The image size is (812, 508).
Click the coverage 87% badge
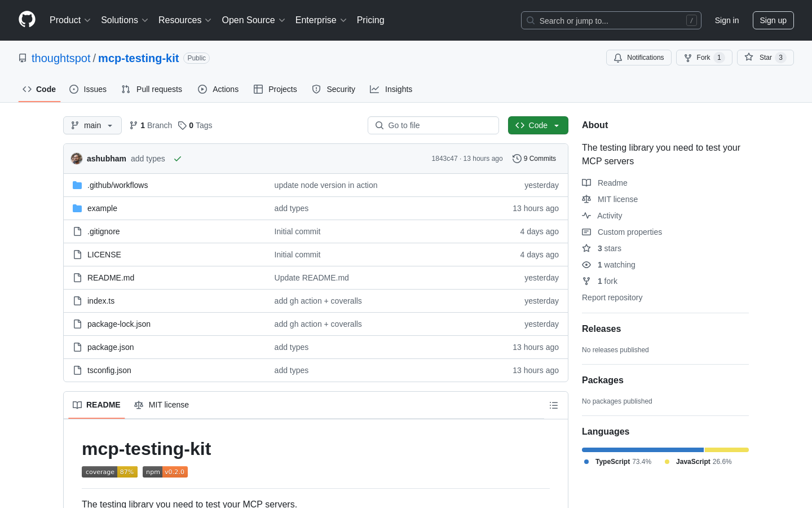(x=109, y=472)
